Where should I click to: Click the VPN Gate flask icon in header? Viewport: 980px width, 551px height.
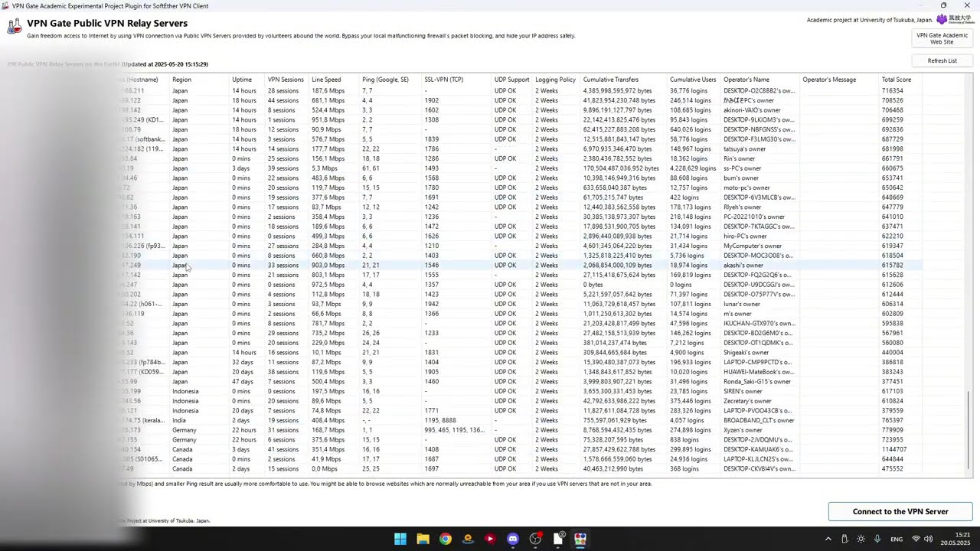coord(15,27)
